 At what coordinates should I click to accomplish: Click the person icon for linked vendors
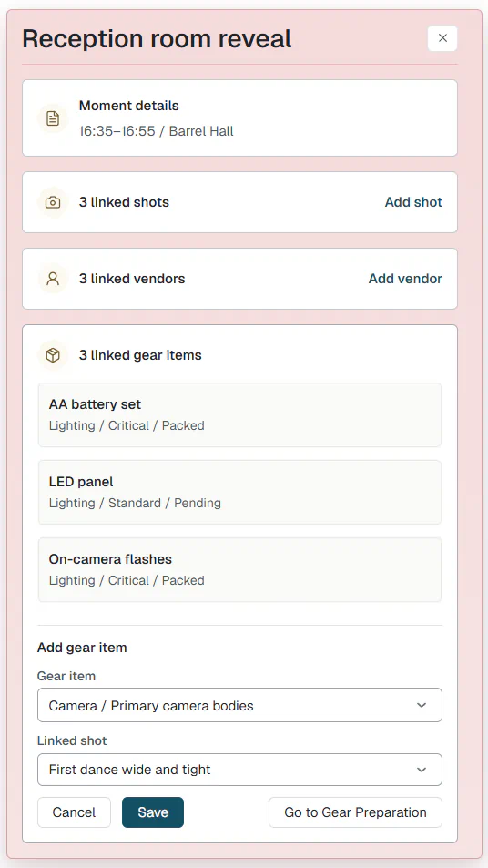click(53, 279)
